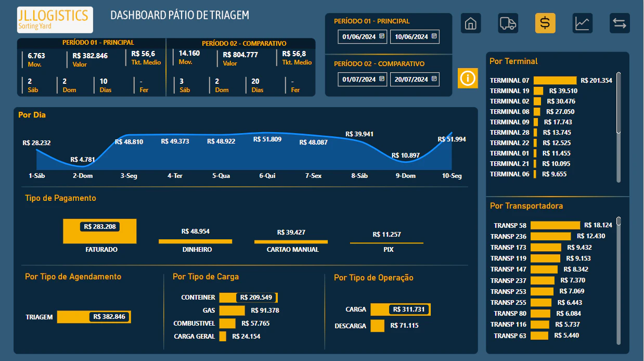Viewport: 644px width, 361px height.
Task: Click the TERMINAL 19 row label
Action: (x=509, y=91)
